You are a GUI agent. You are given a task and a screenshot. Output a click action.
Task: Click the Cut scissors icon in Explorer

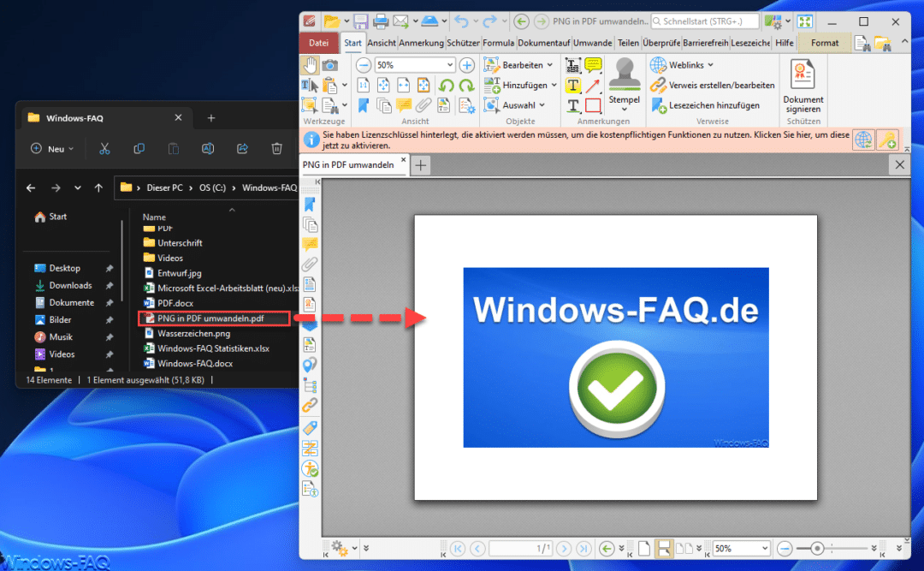coord(104,149)
